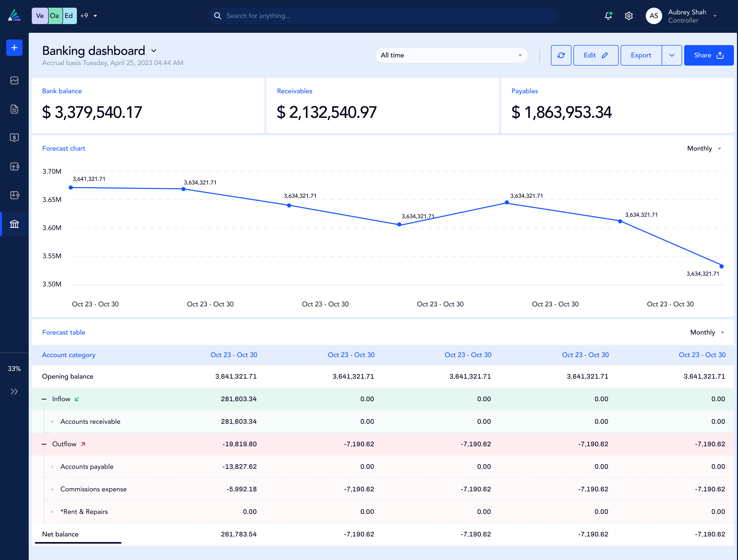The height and width of the screenshot is (560, 738).
Task: Collapse the Inflow row
Action: pos(44,399)
